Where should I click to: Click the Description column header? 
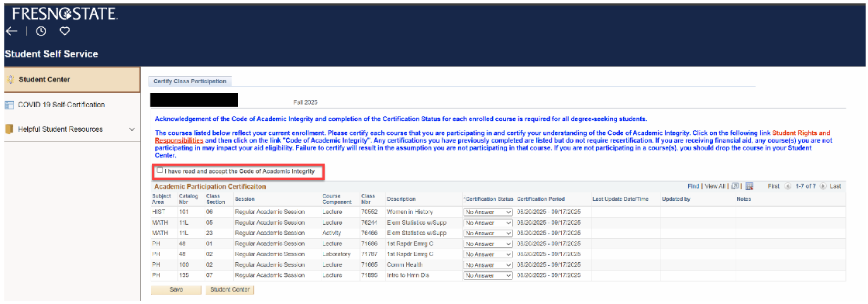pos(401,199)
